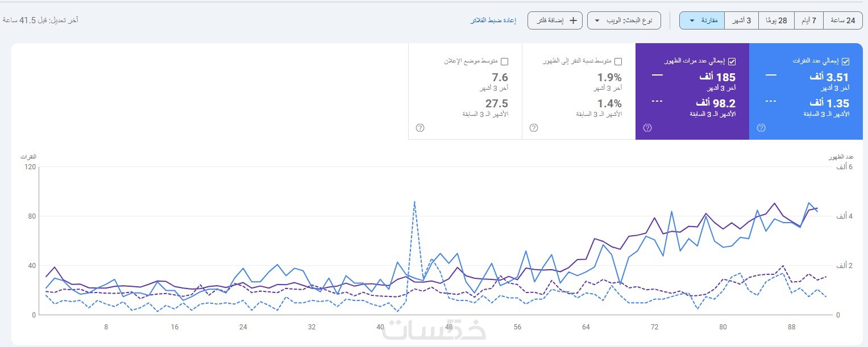Viewport: 868px width, 347px height.
Task: Click the 3.51 ألف clicks value
Action: tap(829, 77)
